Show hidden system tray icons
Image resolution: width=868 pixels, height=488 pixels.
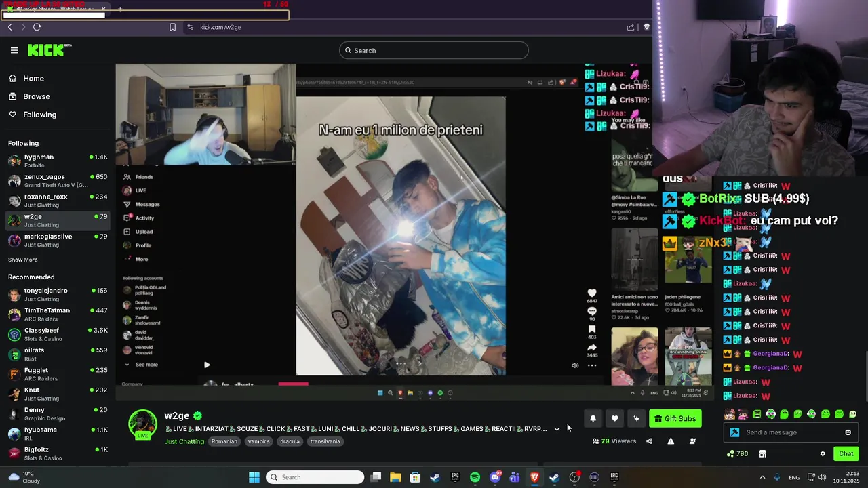(x=762, y=477)
